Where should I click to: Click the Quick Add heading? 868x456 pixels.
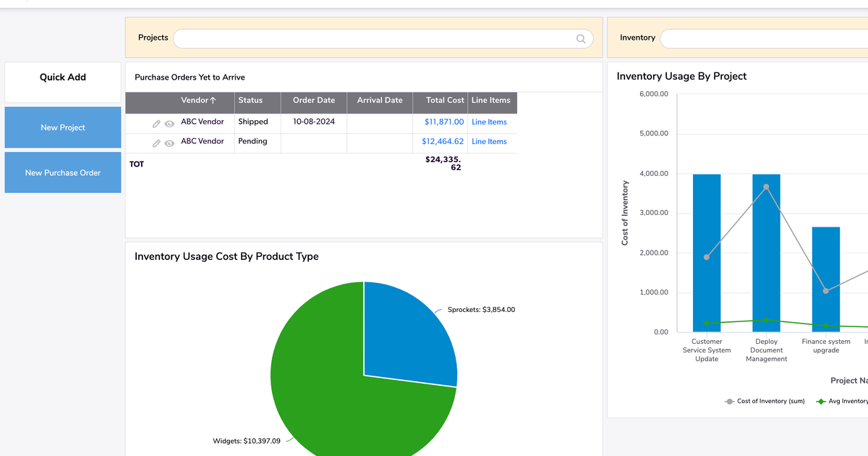pos(63,77)
